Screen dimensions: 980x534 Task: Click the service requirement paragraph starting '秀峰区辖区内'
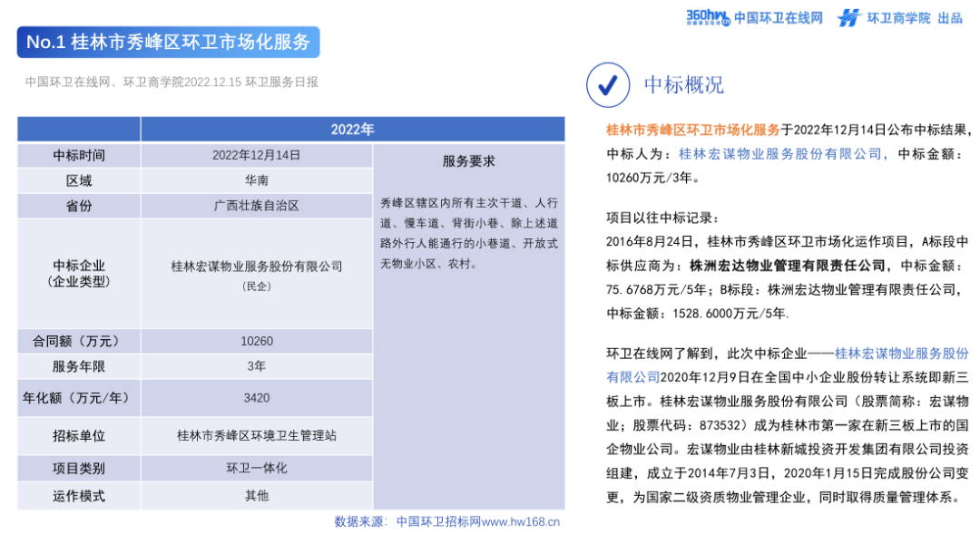tap(469, 233)
